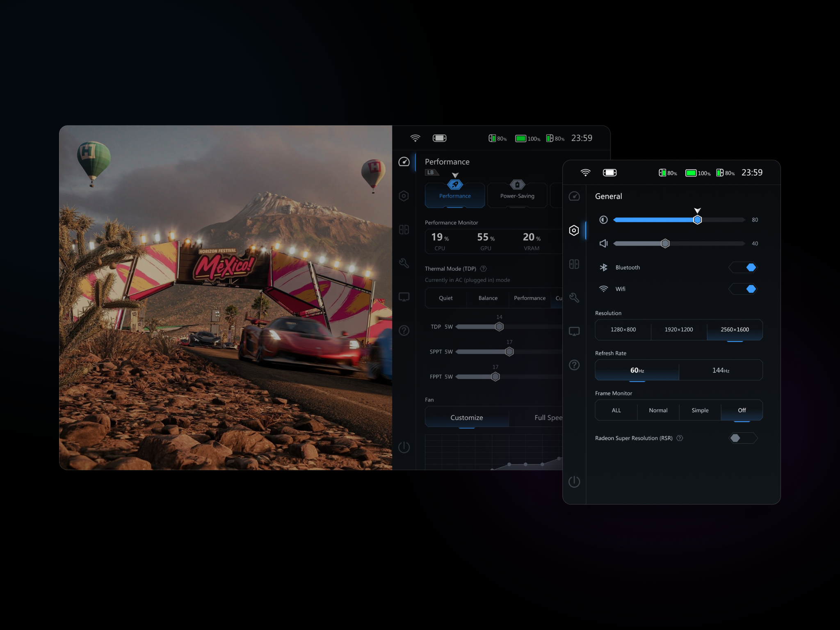
Task: Turn off the Wifi toggle
Action: (x=743, y=289)
